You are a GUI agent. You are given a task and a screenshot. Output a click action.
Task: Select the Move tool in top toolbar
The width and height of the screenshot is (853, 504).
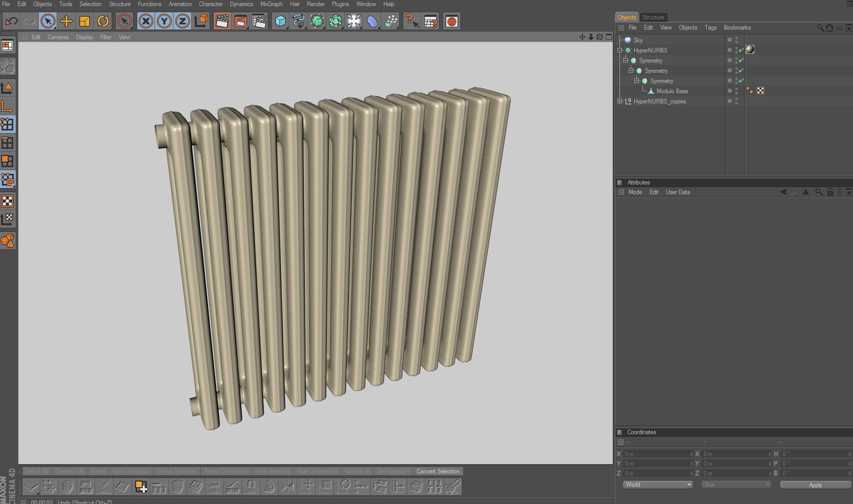click(x=66, y=21)
